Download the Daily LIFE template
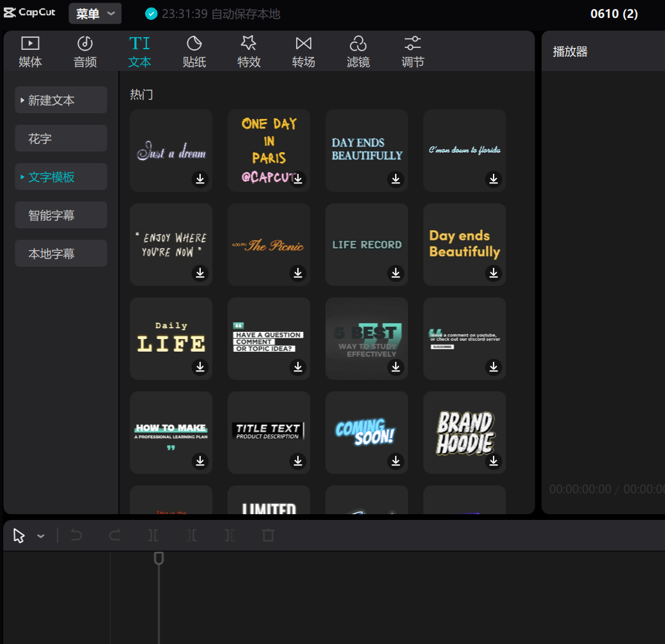 (x=200, y=366)
